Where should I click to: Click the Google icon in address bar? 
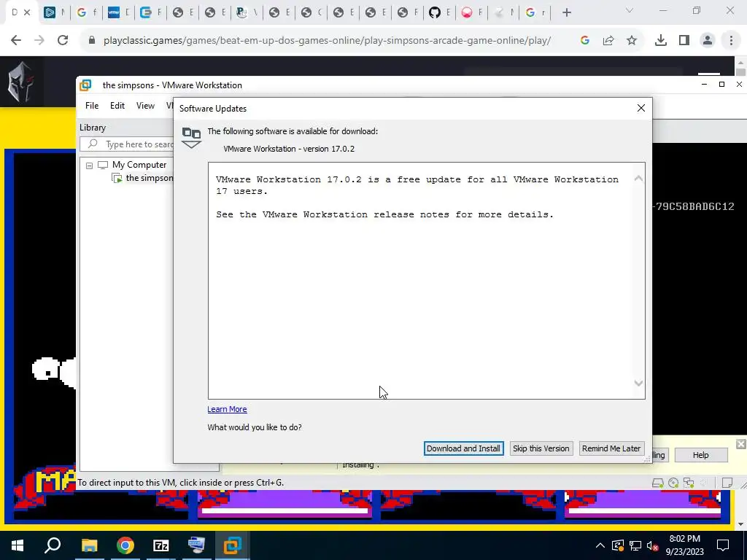585,41
